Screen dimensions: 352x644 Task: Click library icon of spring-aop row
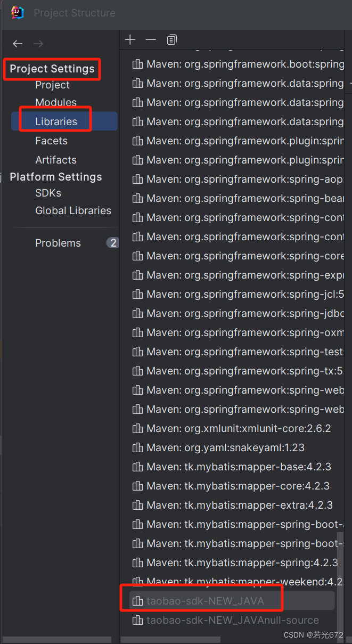click(x=137, y=179)
